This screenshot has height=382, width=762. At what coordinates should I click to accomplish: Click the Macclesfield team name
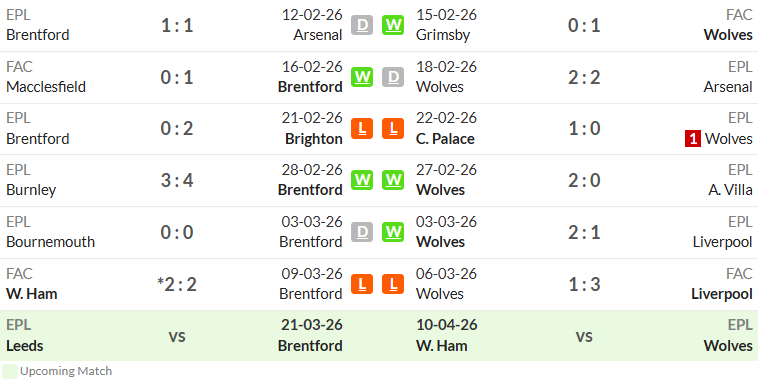pyautogui.click(x=46, y=87)
